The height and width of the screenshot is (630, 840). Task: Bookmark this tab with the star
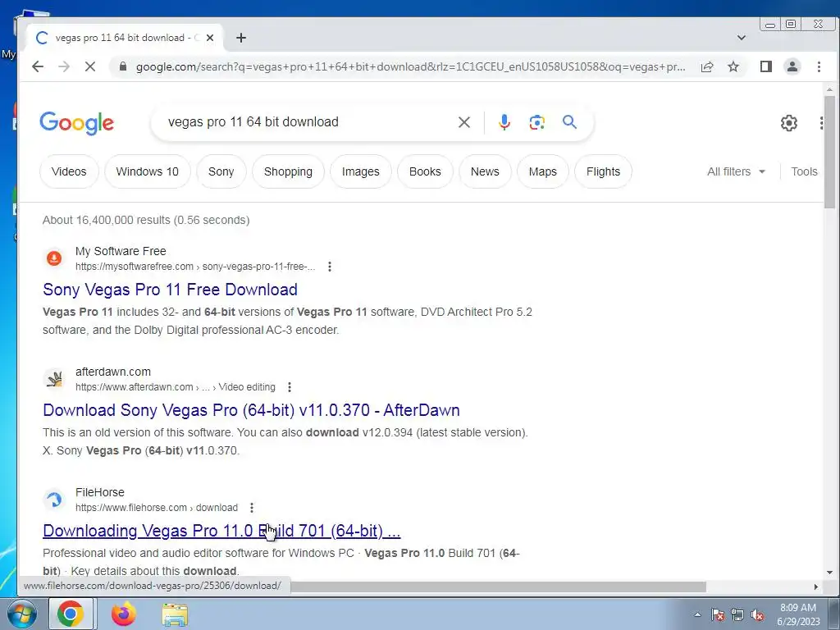[733, 66]
